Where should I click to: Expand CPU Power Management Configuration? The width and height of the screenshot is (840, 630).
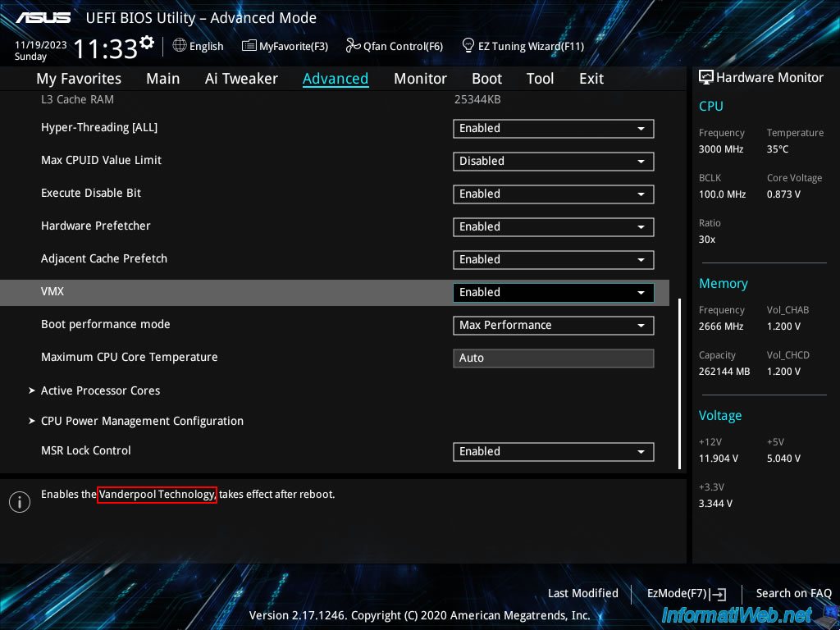(x=142, y=421)
